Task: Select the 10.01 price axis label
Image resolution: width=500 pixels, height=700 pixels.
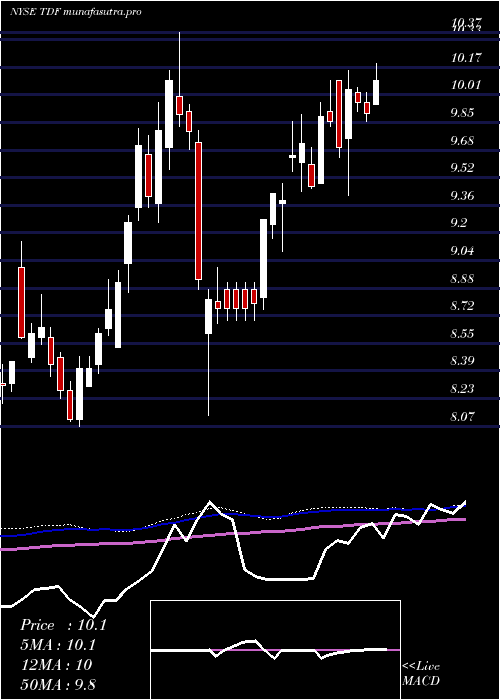Action: [466, 85]
